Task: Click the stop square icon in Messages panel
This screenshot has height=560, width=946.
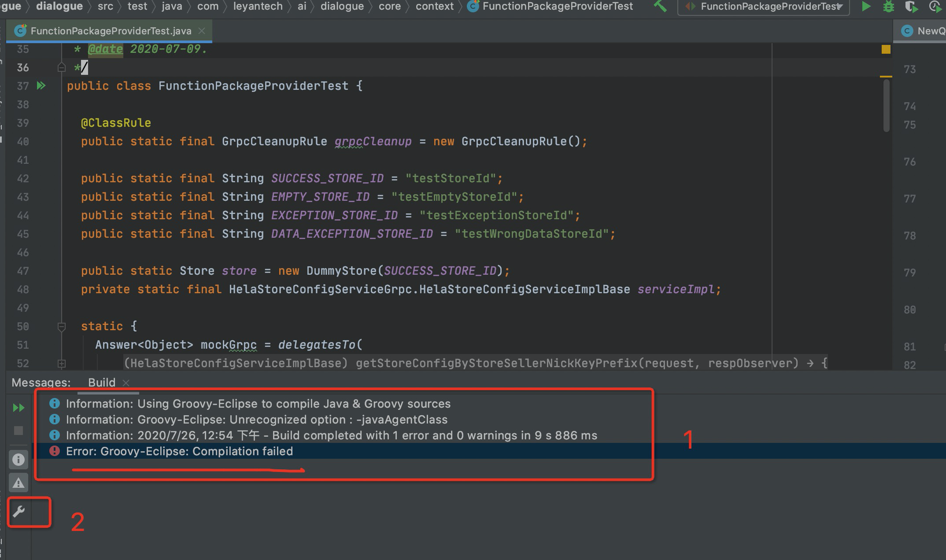Action: pos(18,431)
